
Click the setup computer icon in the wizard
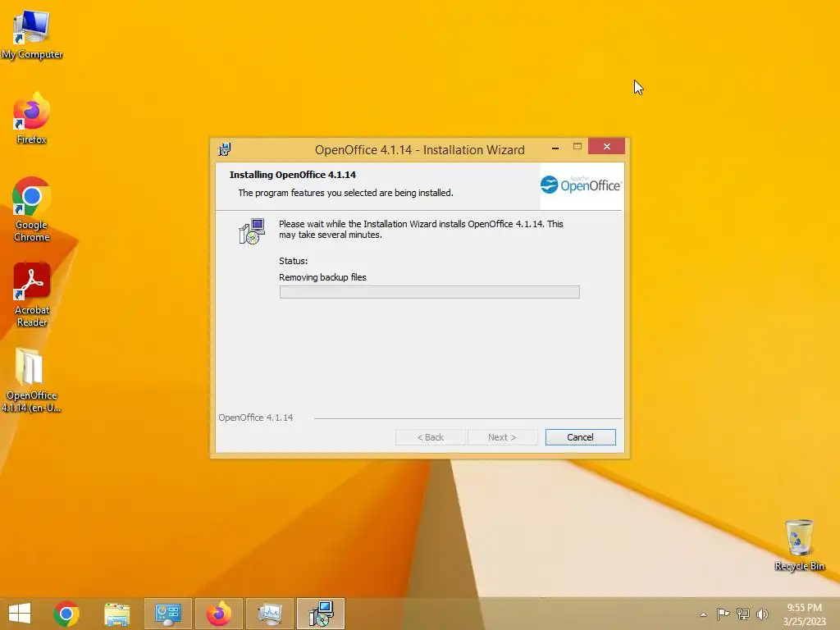coord(252,231)
